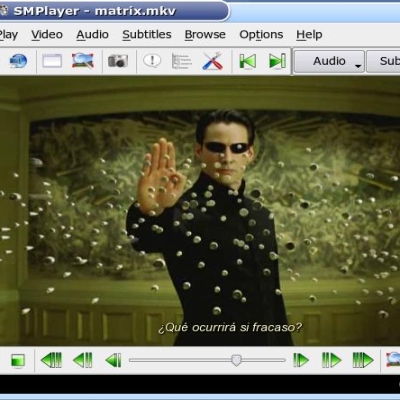Jump to previous playlist item

click(248, 61)
